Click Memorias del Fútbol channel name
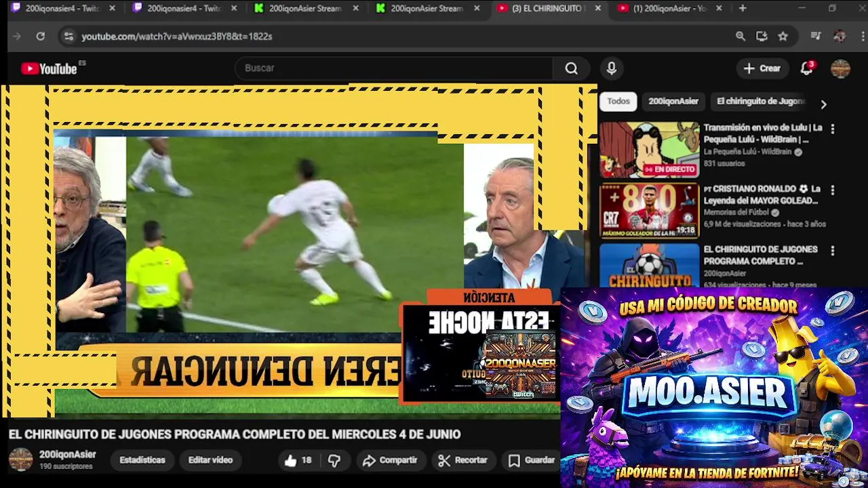The height and width of the screenshot is (488, 868). pyautogui.click(x=738, y=212)
